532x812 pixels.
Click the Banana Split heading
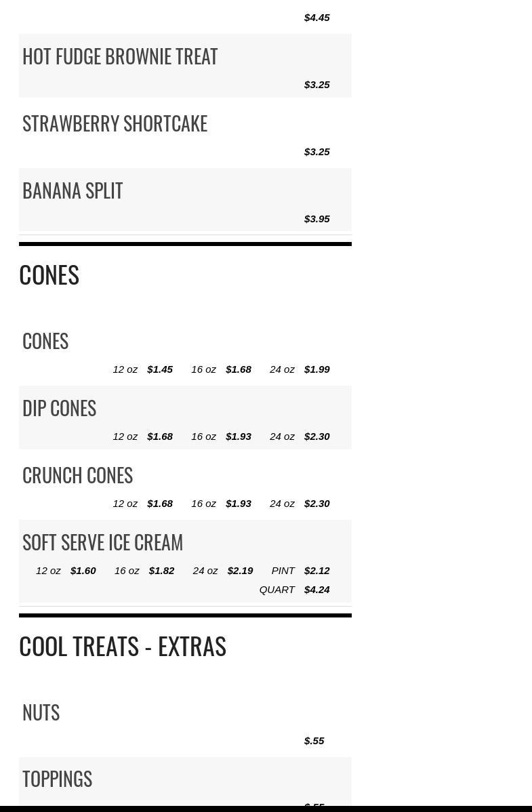[x=73, y=190]
